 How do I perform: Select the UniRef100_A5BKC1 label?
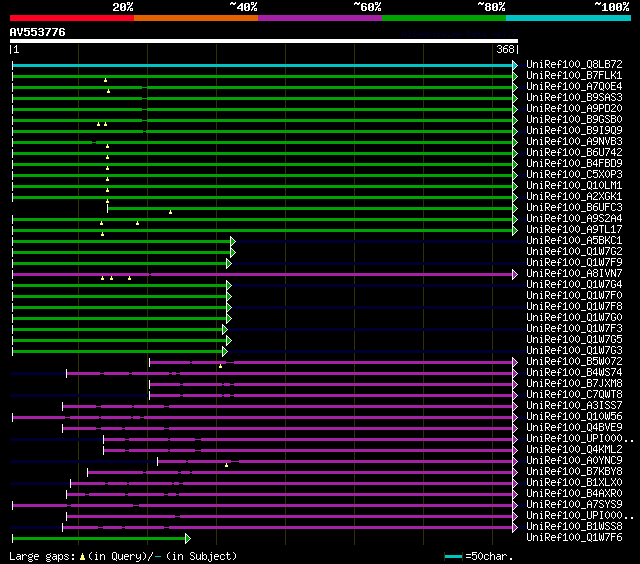tap(574, 241)
